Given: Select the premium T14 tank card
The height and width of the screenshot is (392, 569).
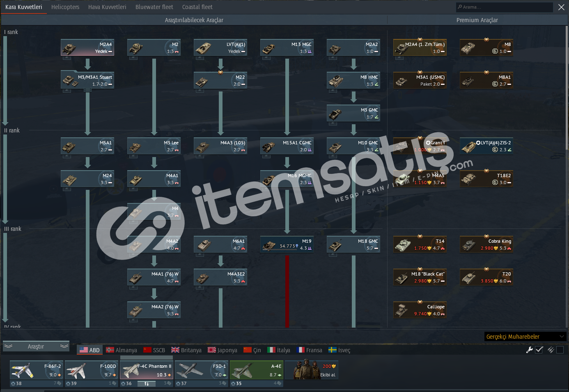Looking at the screenshot, I should coord(420,244).
